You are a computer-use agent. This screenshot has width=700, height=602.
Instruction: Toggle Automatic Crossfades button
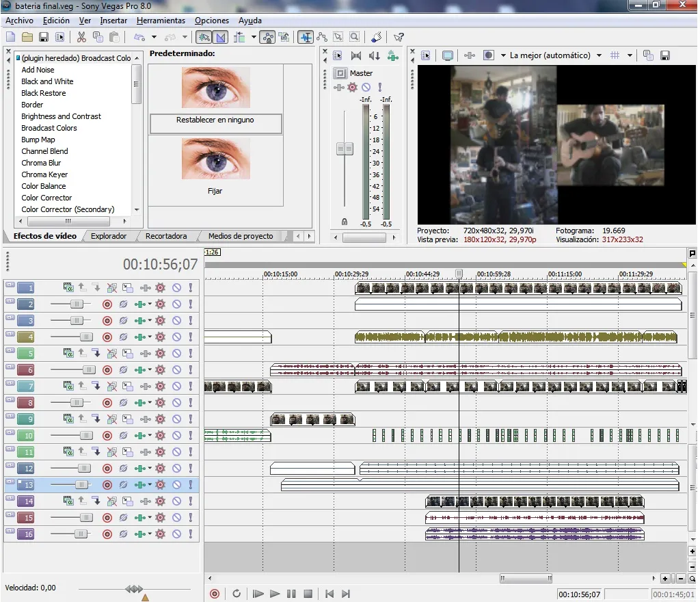click(x=221, y=37)
